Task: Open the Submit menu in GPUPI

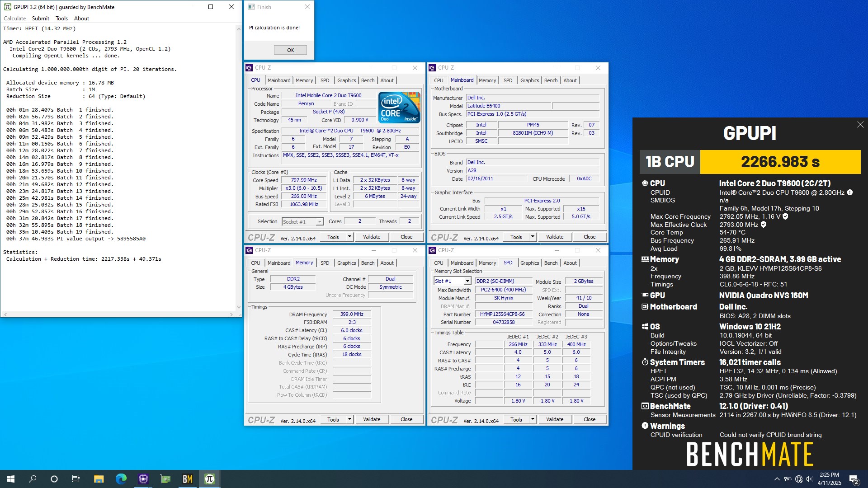Action: [41, 19]
